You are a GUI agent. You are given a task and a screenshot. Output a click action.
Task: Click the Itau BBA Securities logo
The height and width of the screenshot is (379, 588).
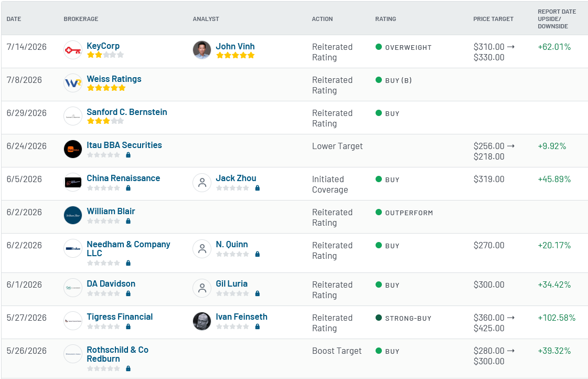pos(73,150)
